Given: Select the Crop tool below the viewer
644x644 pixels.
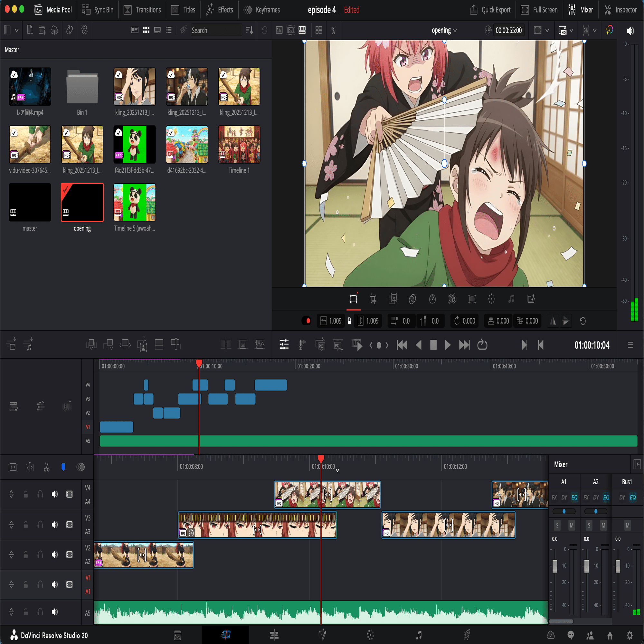Looking at the screenshot, I should tap(373, 299).
